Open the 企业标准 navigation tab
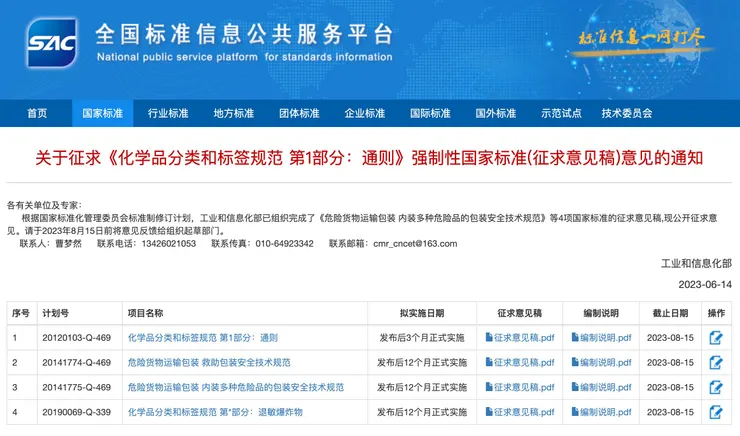Viewport: 740px width, 436px height. click(365, 113)
